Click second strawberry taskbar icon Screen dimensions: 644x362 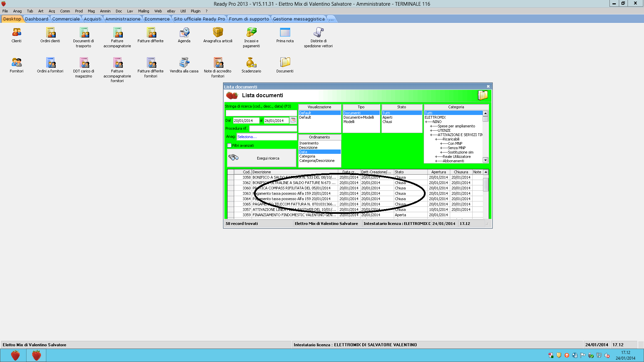tap(36, 355)
